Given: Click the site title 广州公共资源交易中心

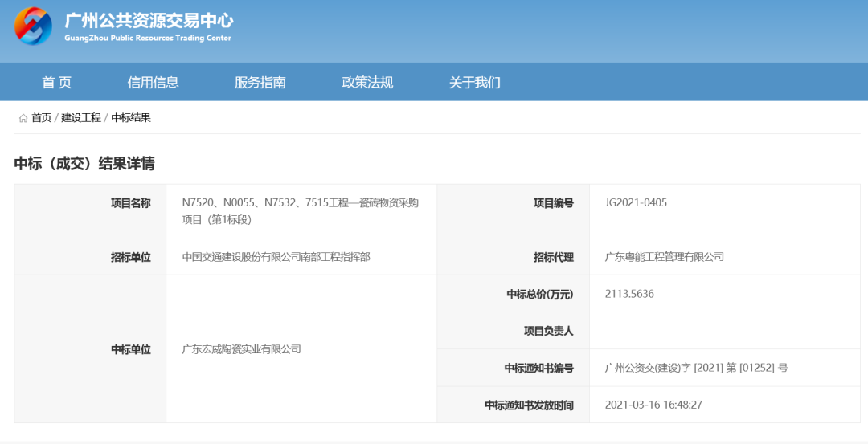Looking at the screenshot, I should 149,20.
